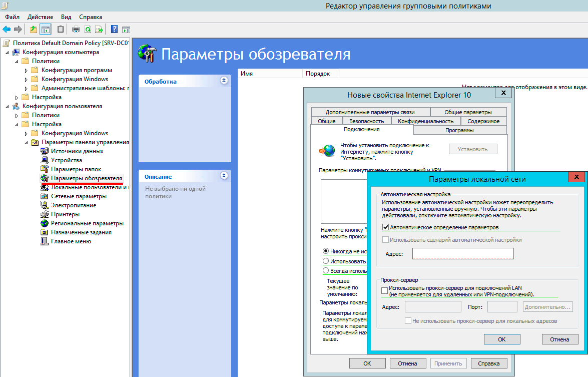Select the Никогда не использовать radio button
588x377 pixels.
coord(326,251)
